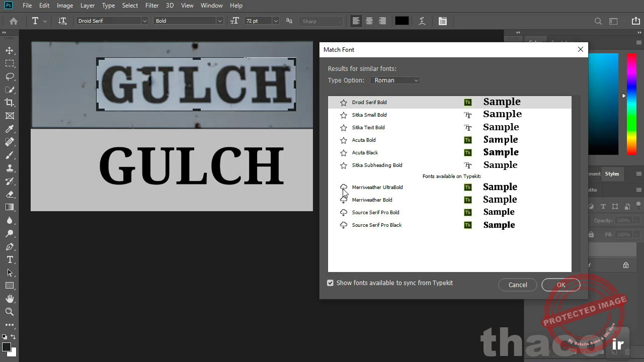Select the Move tool
The width and height of the screenshot is (644, 362).
pyautogui.click(x=10, y=50)
